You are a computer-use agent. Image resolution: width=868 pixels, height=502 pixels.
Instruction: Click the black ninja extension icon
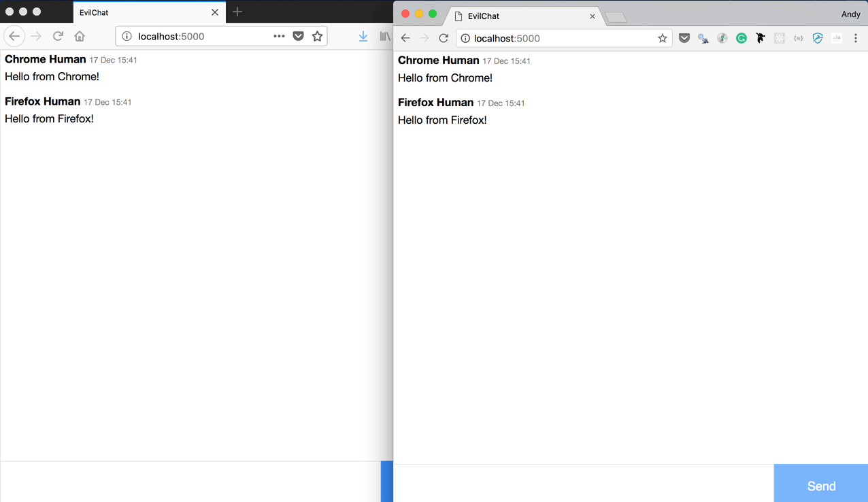760,38
